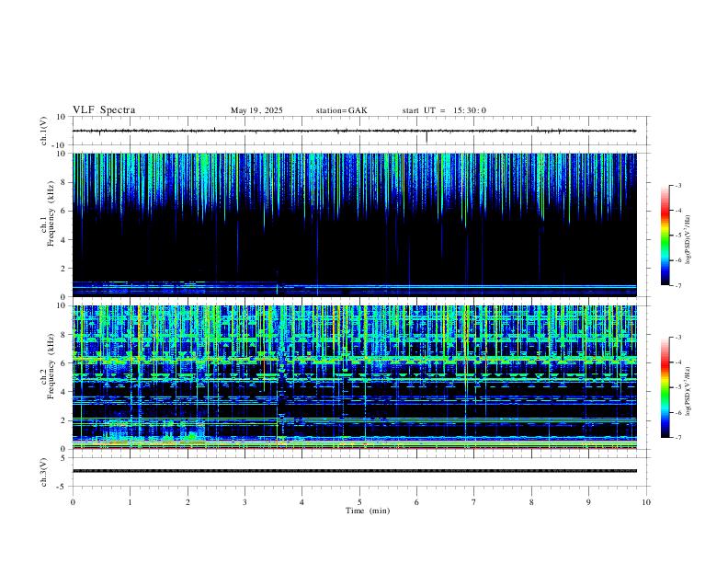Viewport: 728px width, 563px height.
Task: Click the "8" kHz tick on ch.2 spectrogram axis
Action: (64, 334)
